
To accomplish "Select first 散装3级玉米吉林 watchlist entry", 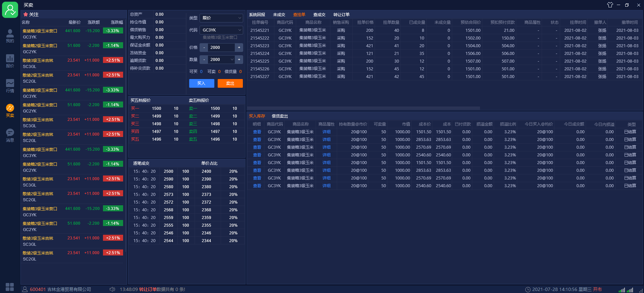I will 73,63.
